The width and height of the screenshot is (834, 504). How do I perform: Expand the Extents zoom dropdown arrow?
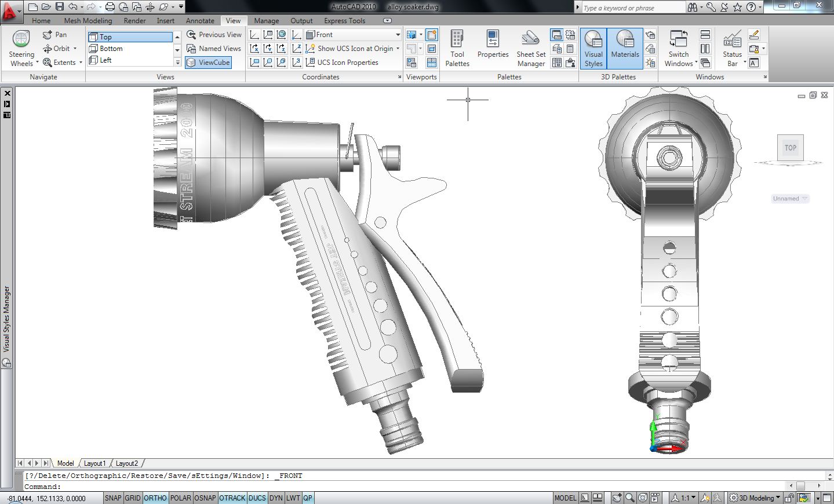pos(81,63)
